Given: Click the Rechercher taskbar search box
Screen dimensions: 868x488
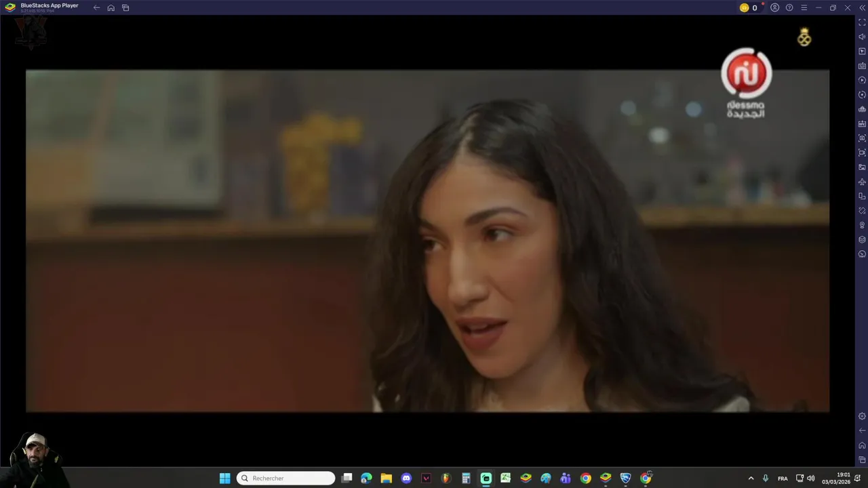Looking at the screenshot, I should coord(285,479).
